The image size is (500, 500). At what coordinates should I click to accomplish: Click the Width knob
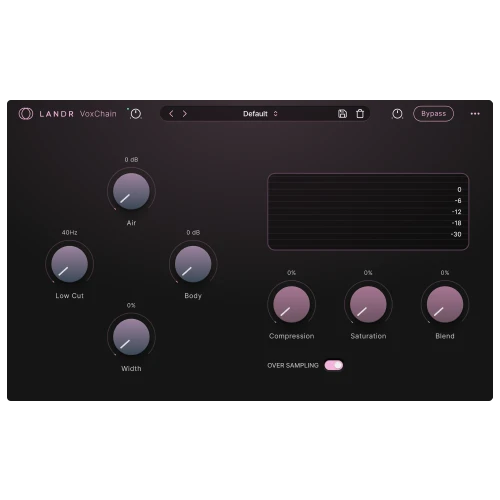(x=131, y=337)
